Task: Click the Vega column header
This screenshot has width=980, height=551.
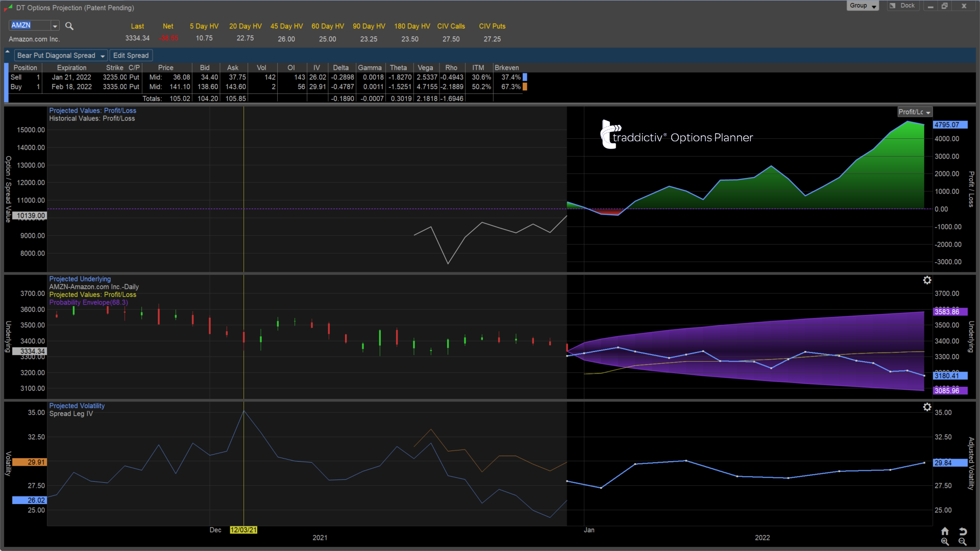Action: 425,68
